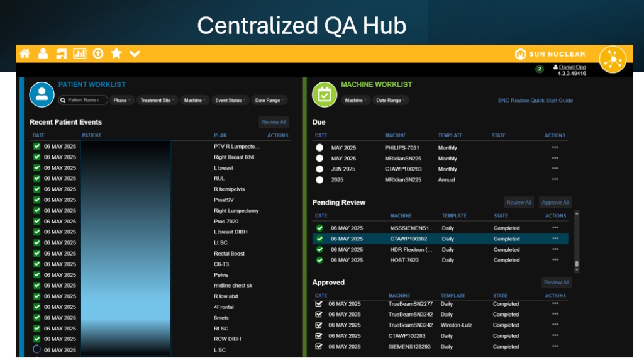Image resolution: width=644 pixels, height=360 pixels.
Task: Open Machine Worklist Date Range dropdown
Action: pyautogui.click(x=391, y=100)
